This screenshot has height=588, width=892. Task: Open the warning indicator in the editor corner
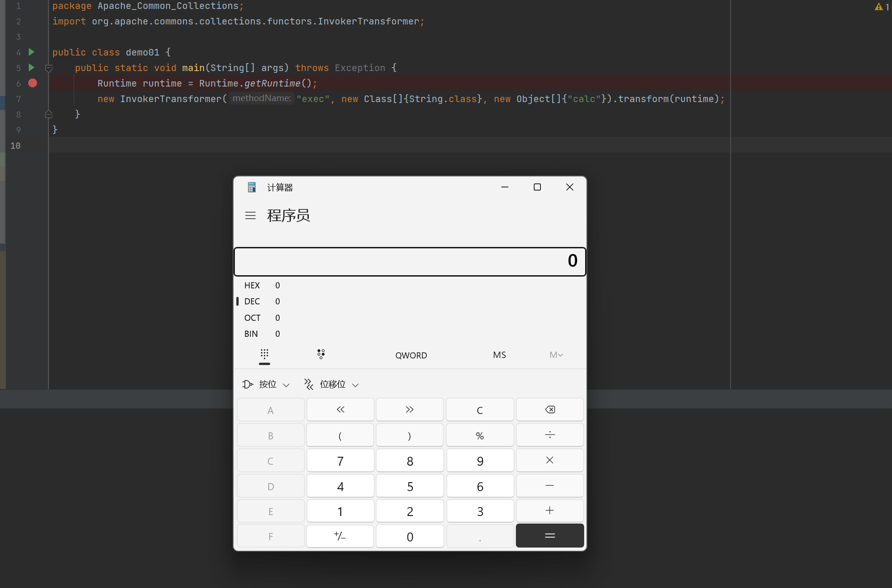pos(882,7)
